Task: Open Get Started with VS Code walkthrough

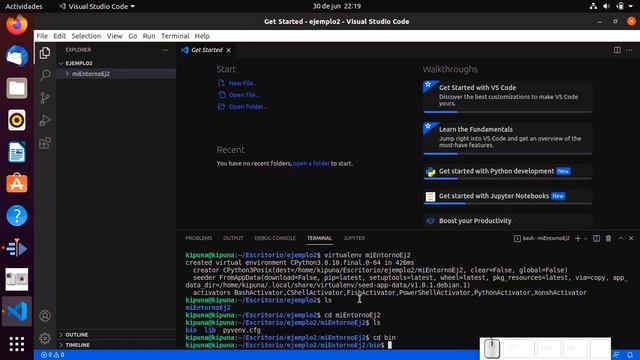Action: [507, 96]
